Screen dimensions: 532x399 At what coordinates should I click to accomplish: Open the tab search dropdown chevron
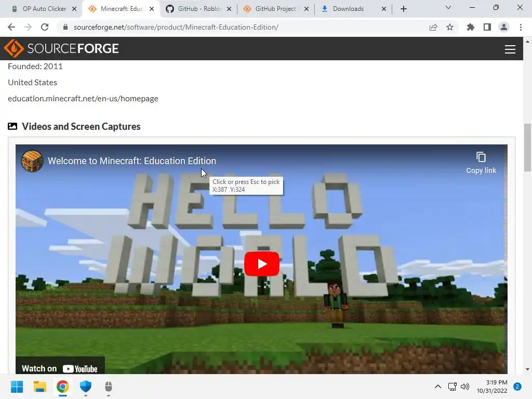coord(448,7)
